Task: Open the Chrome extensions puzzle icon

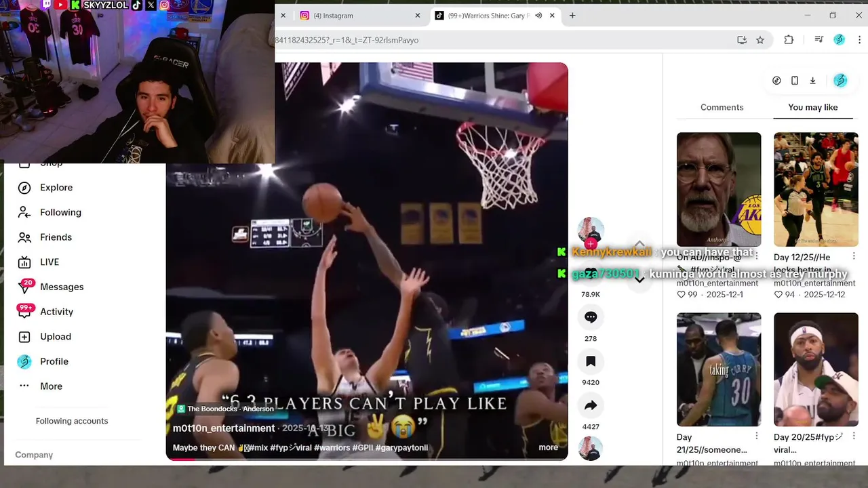Action: tap(789, 40)
